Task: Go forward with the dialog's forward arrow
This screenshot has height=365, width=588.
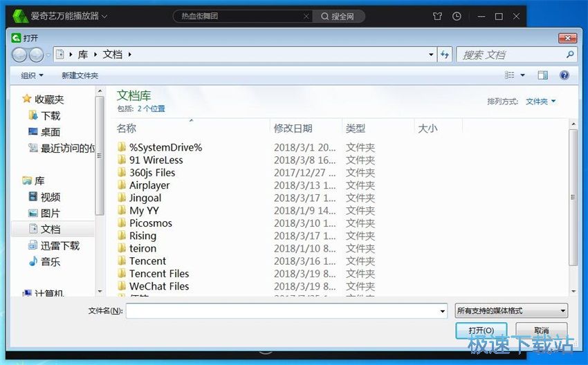Action: (x=36, y=55)
